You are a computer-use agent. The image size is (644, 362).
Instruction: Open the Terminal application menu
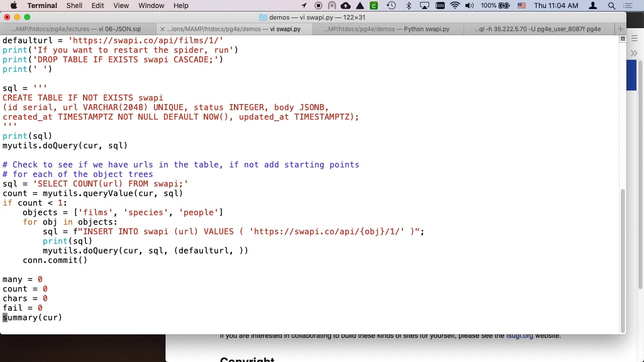42,6
